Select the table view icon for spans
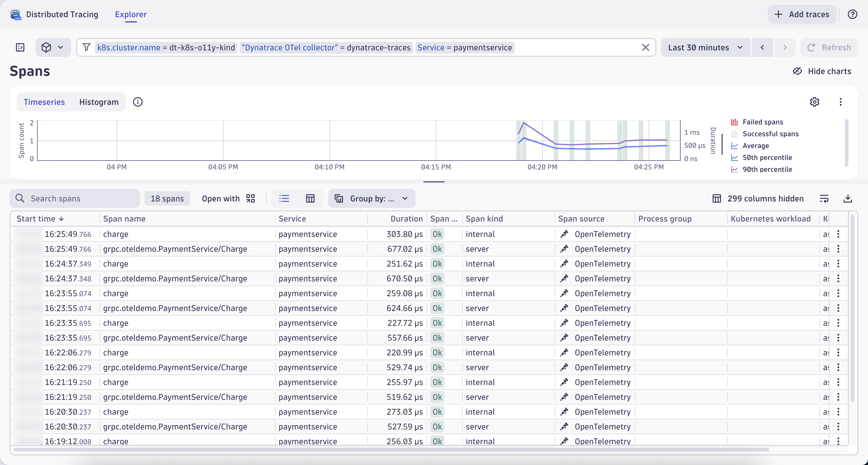The width and height of the screenshot is (868, 465). pyautogui.click(x=310, y=198)
